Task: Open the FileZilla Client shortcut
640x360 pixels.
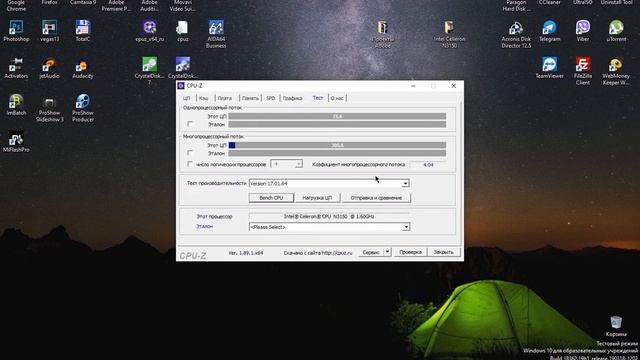Action: coord(582,71)
